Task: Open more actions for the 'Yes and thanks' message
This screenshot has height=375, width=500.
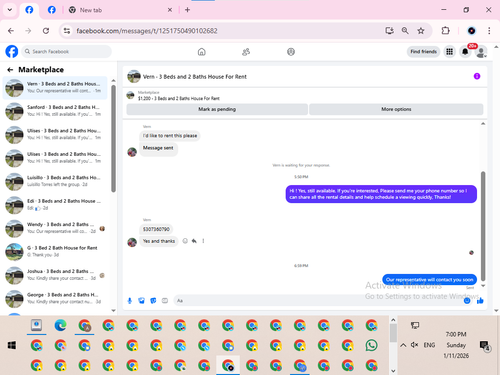Action: [203, 241]
